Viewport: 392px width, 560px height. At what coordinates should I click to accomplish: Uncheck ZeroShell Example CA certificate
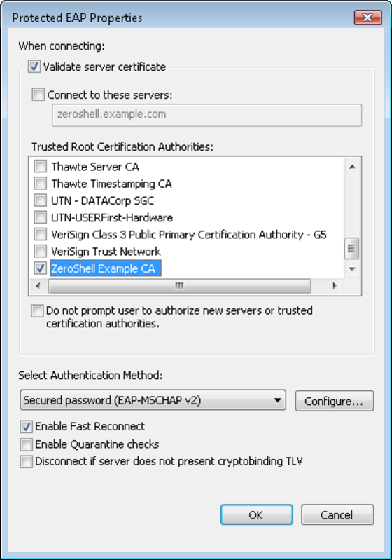[41, 268]
